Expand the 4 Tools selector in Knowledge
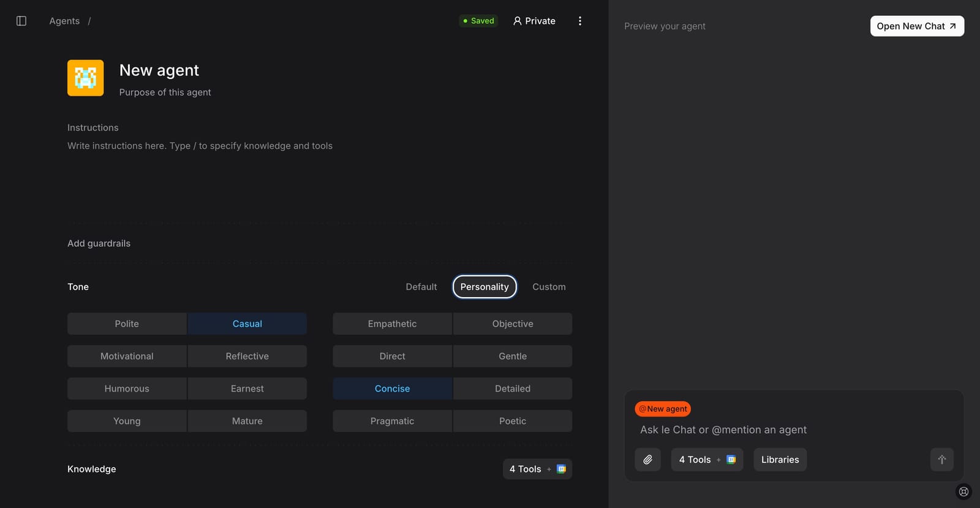The height and width of the screenshot is (508, 980). tap(526, 469)
